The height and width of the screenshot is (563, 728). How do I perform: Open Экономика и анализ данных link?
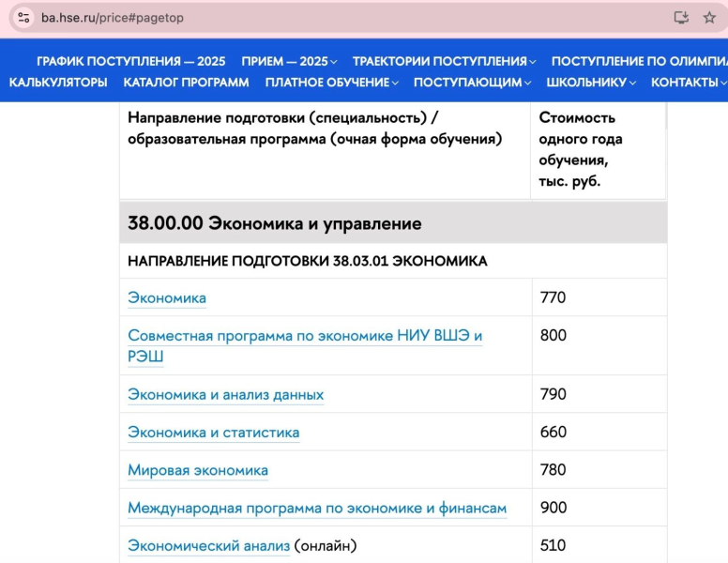(225, 394)
